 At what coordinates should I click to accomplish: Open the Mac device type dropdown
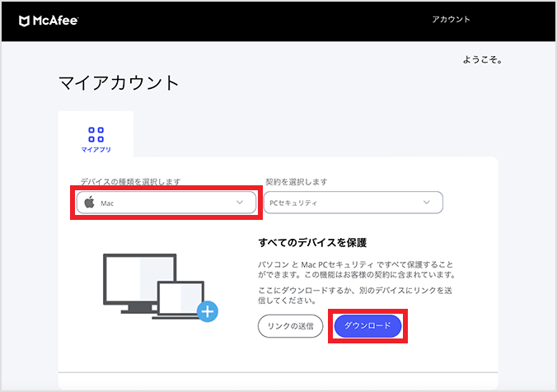click(x=166, y=203)
